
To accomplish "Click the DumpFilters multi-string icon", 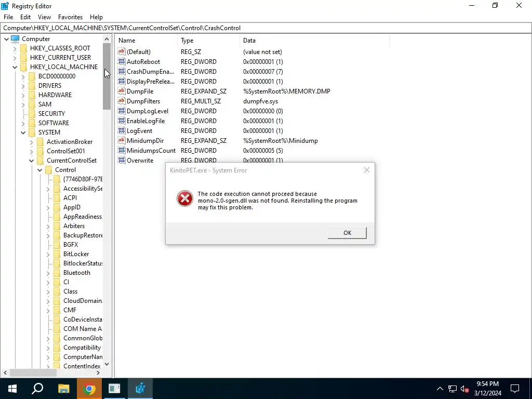I will tap(122, 101).
